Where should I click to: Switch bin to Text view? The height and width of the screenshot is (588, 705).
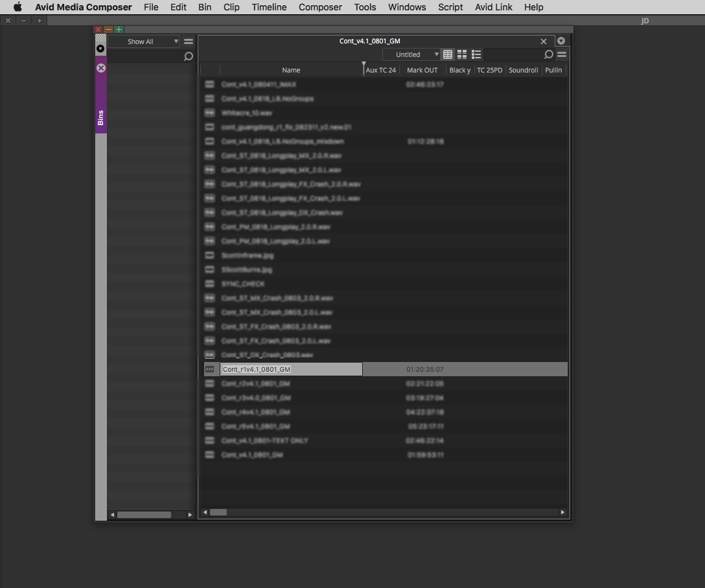(x=447, y=54)
